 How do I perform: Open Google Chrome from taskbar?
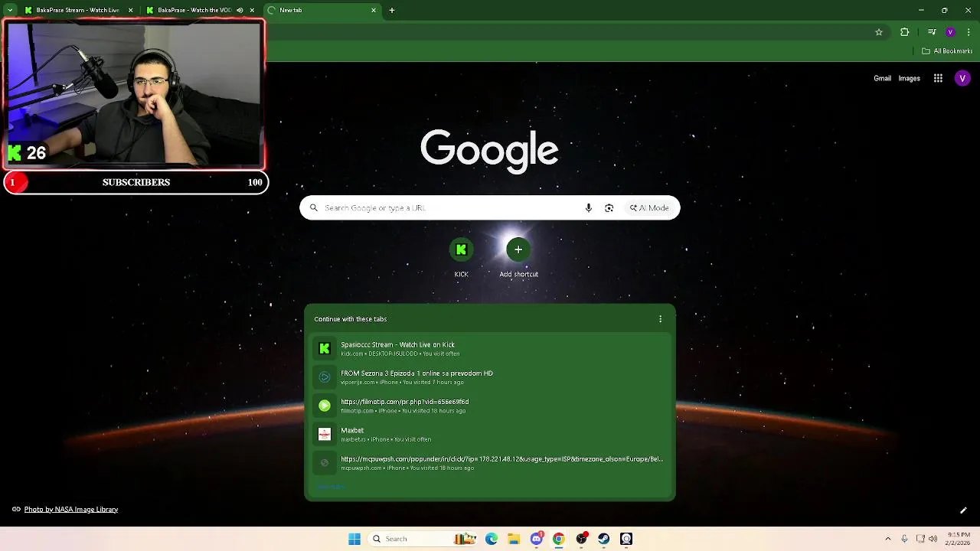(559, 539)
